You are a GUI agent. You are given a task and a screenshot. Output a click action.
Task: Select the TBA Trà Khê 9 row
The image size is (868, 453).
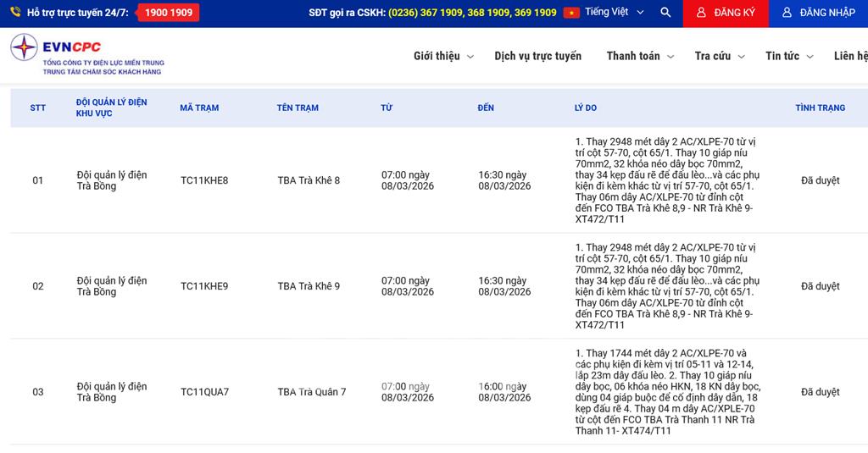tap(309, 286)
